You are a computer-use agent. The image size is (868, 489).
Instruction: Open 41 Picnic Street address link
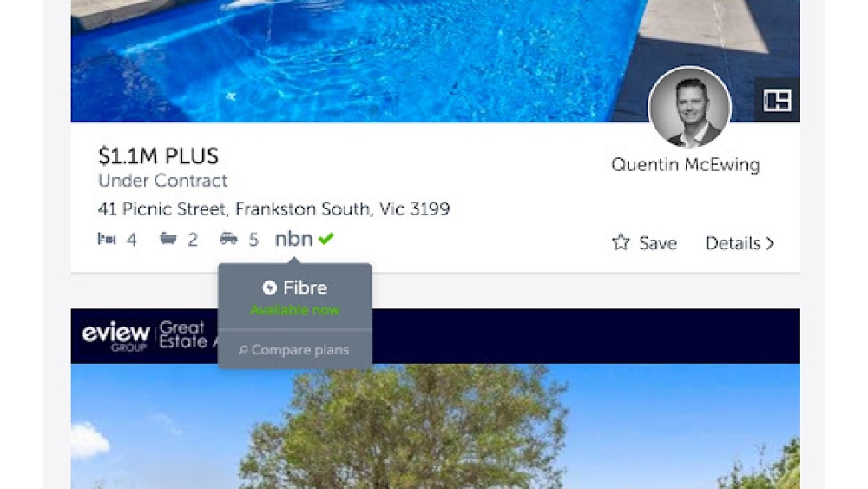point(273,208)
